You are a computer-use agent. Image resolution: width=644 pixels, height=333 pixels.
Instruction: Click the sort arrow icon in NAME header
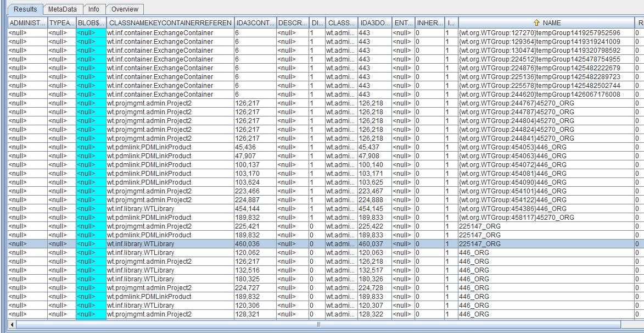tap(536, 23)
